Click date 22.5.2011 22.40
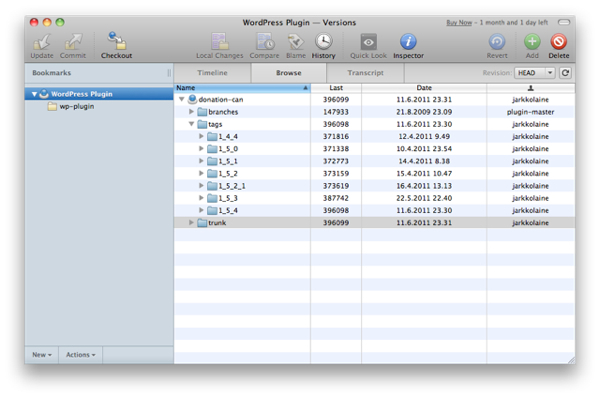The image size is (600, 398). [424, 198]
